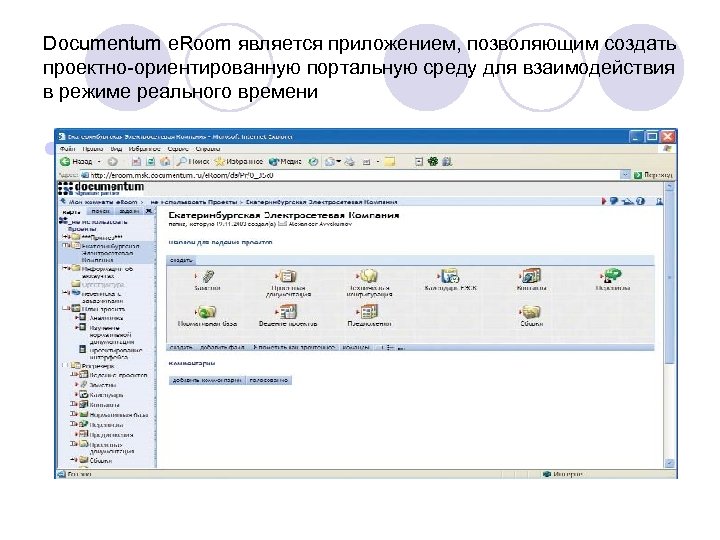Collapse the План проекта tree node
Screen dimensions: 720x540
(x=65, y=309)
